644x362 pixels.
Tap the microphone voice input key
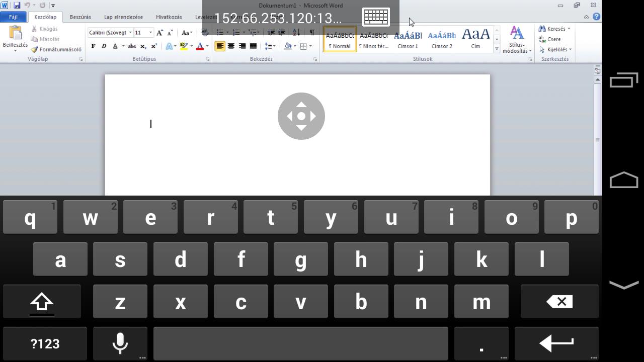coord(120,343)
